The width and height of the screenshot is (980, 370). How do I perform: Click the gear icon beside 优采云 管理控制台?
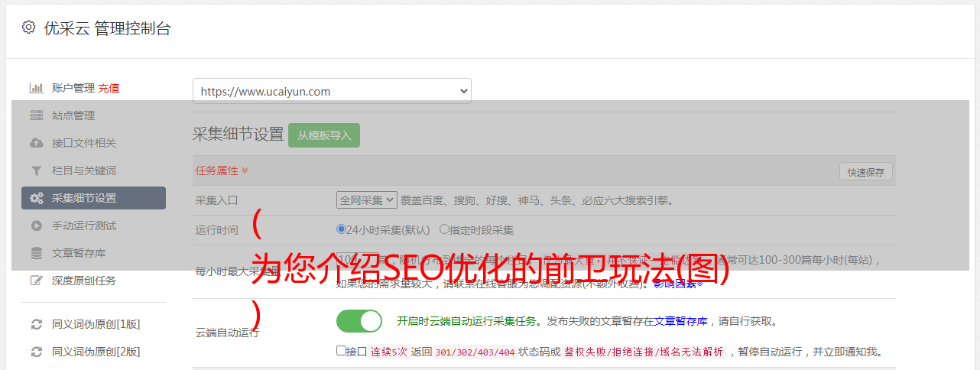pyautogui.click(x=28, y=28)
